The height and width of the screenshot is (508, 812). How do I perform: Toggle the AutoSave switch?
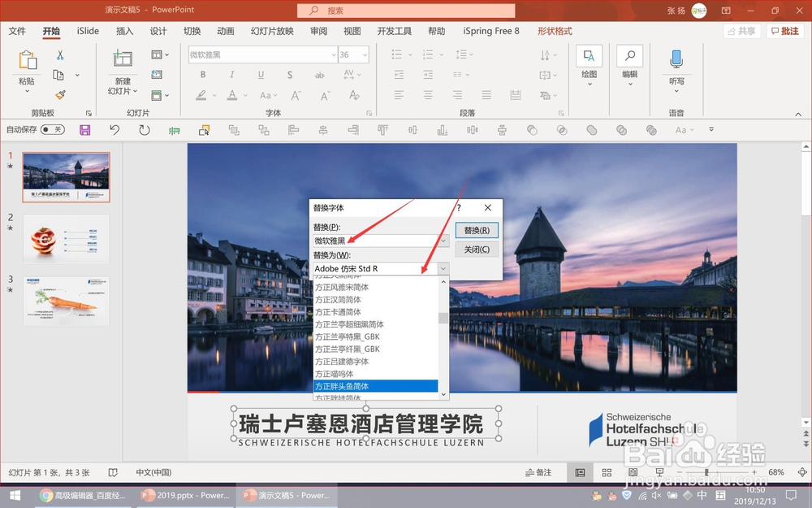(x=53, y=129)
